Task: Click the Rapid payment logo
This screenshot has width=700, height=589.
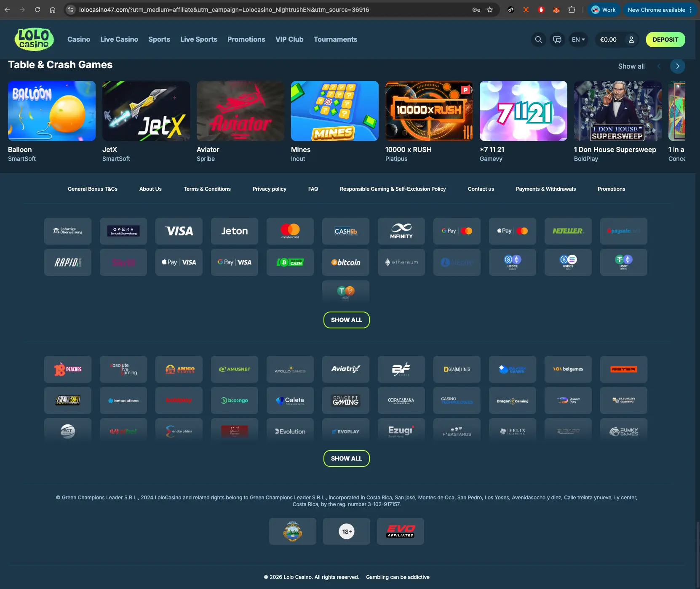Action: click(x=68, y=262)
